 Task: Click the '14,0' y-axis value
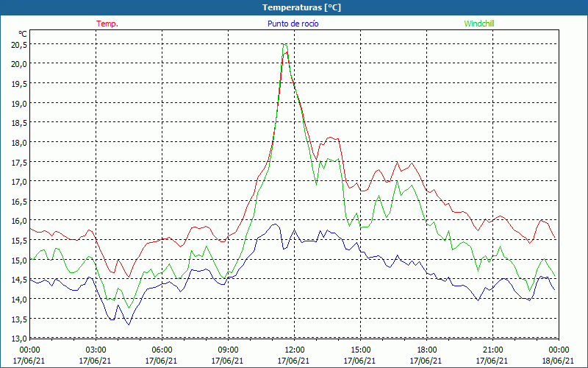[x=19, y=300]
